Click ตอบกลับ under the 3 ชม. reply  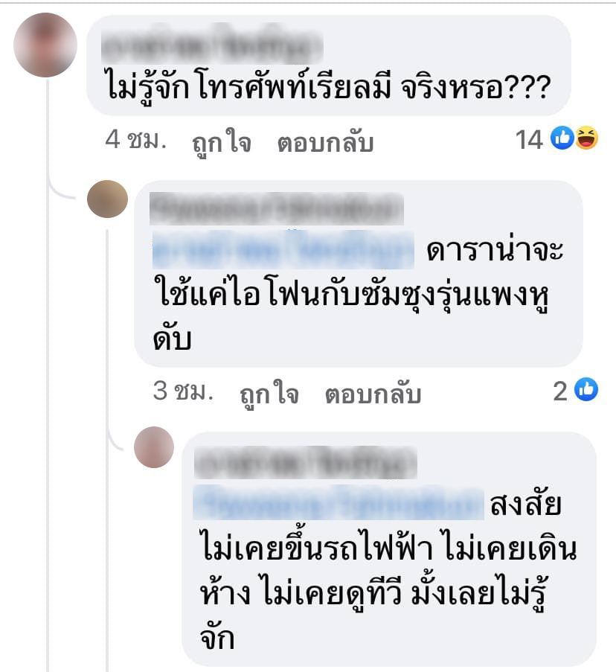pyautogui.click(x=373, y=394)
